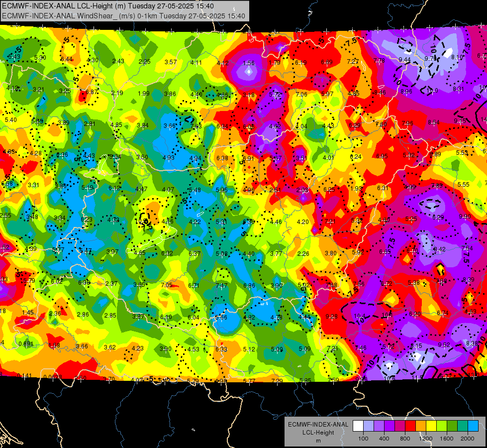Click the grid value '6.44' on the map
The width and height of the screenshot is (487, 448).
tap(67, 59)
